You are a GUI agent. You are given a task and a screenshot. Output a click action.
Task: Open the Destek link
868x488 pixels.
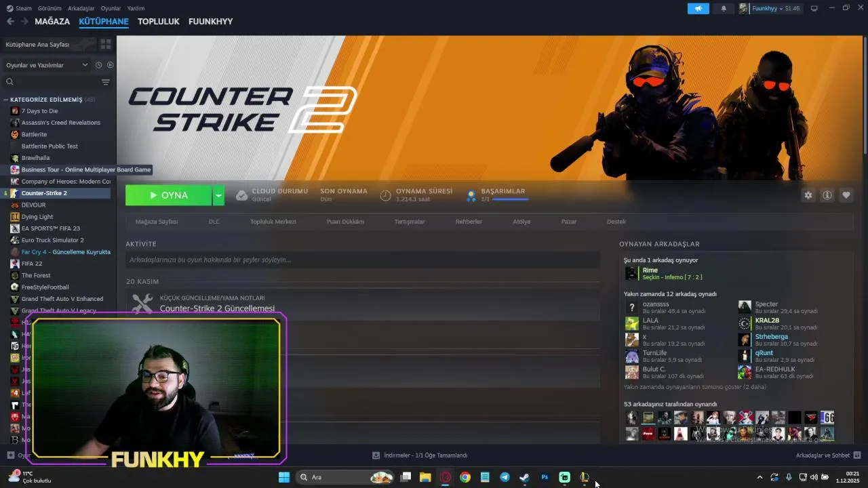[616, 222]
